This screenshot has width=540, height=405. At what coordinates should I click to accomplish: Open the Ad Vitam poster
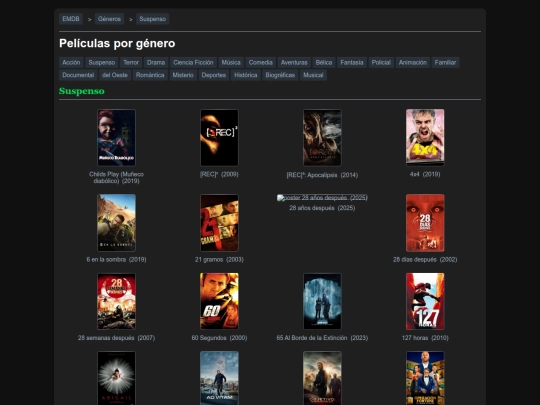point(219,378)
